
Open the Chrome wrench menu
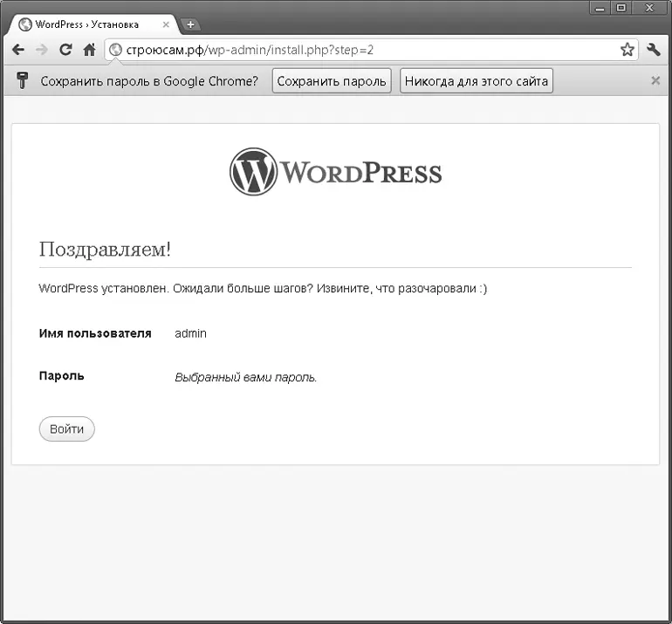[x=654, y=51]
